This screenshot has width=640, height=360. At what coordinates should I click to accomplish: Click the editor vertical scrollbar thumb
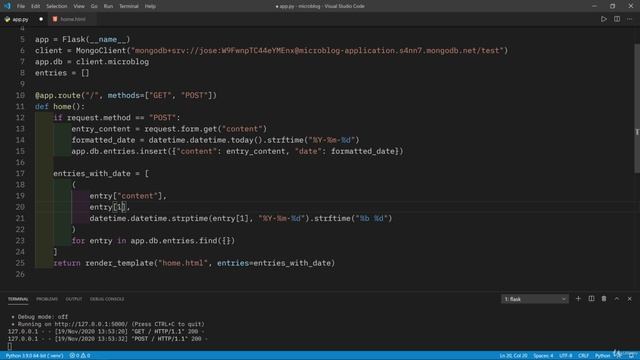[x=637, y=108]
